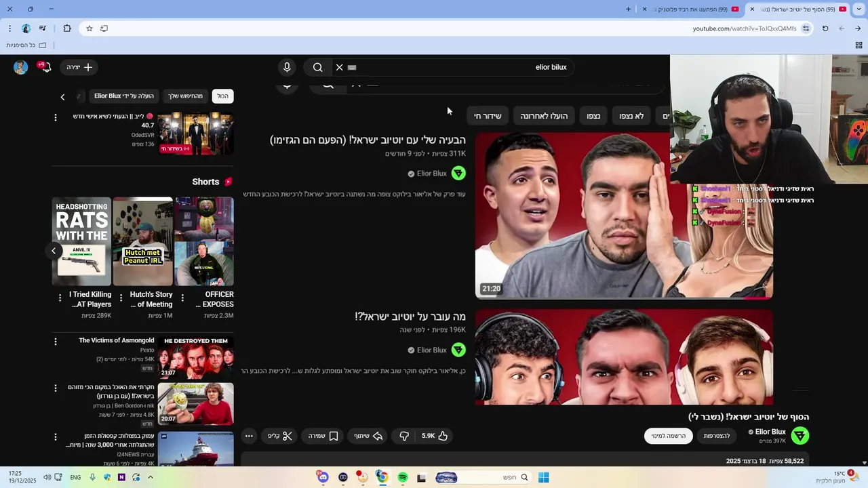Open the 'Headshotting Rats' short thumbnail
Viewport: 868px width, 488px height.
pos(81,241)
